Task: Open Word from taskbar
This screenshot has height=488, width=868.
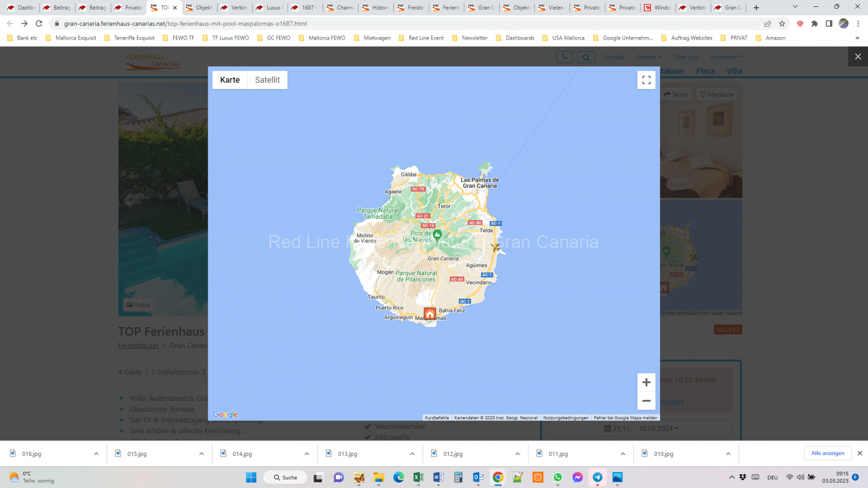Action: coord(438,477)
